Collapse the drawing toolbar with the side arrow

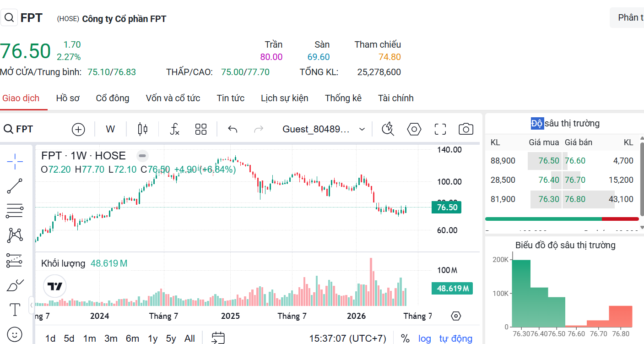(x=32, y=305)
